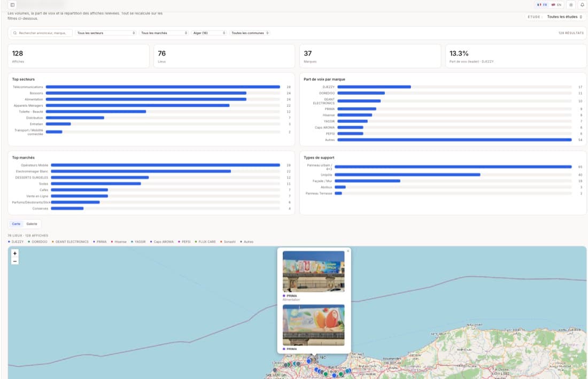Click the Abribus support row
The height and width of the screenshot is (379, 588).
click(443, 187)
